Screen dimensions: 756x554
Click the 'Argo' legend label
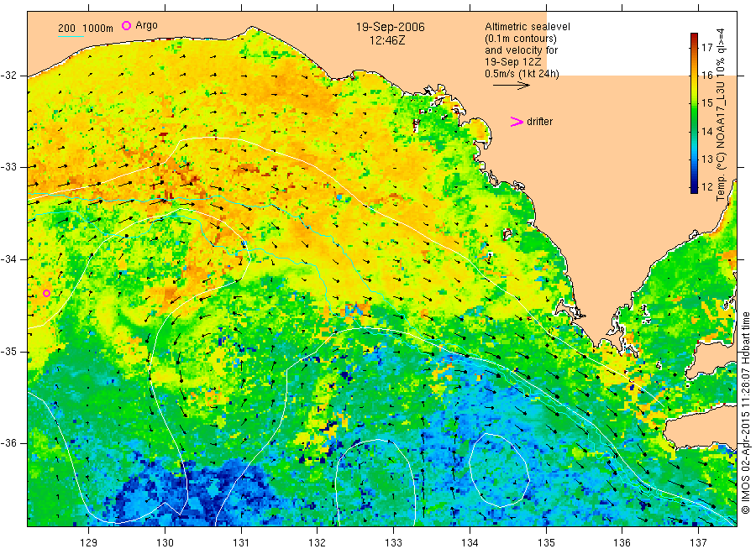[146, 25]
